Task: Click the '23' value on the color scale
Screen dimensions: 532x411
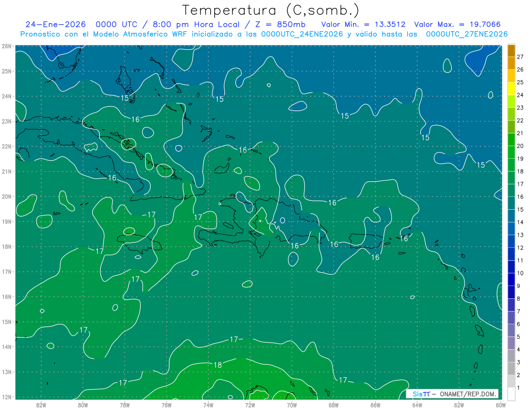Action: [520, 108]
